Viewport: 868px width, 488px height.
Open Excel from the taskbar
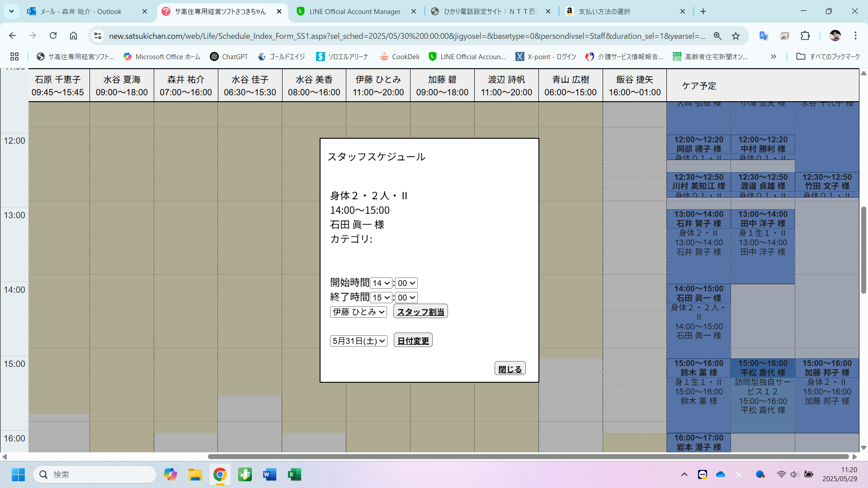294,474
